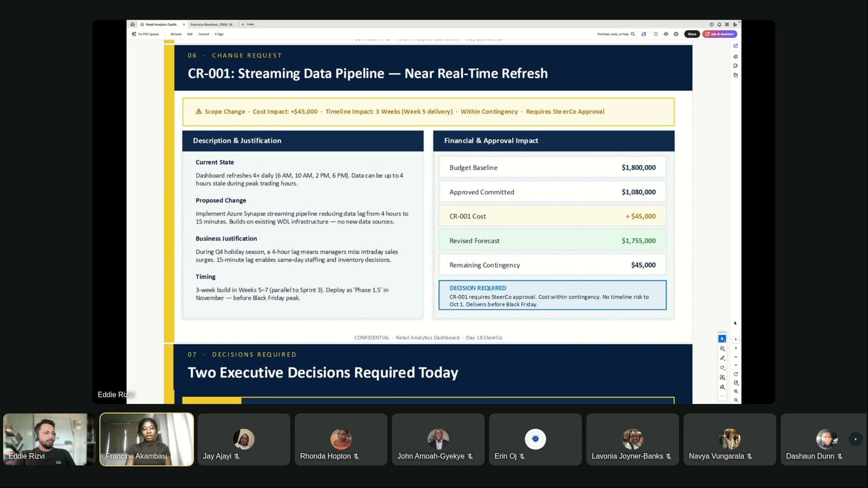Select the add text box tool
The image size is (868, 488).
pos(722,377)
